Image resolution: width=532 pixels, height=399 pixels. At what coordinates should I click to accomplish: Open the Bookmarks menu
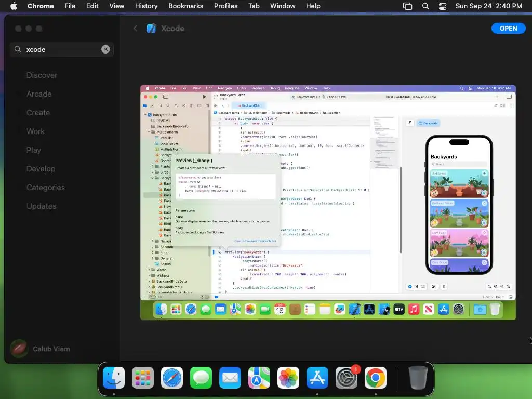coord(185,6)
